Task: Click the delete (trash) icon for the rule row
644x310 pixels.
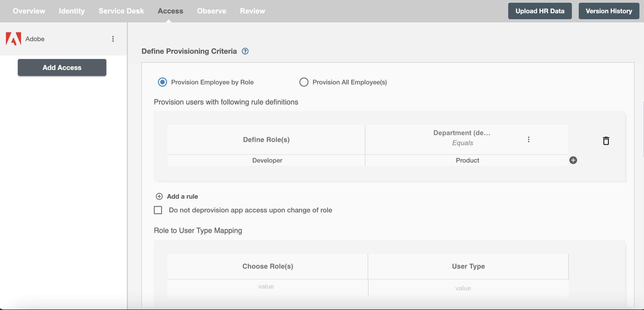Action: point(606,141)
